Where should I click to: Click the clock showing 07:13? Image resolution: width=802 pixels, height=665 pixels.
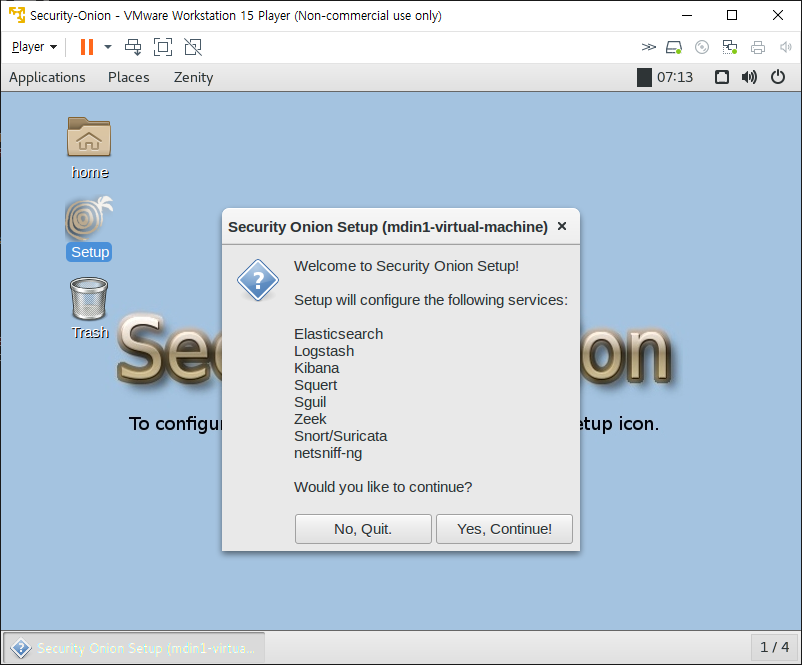pos(675,77)
